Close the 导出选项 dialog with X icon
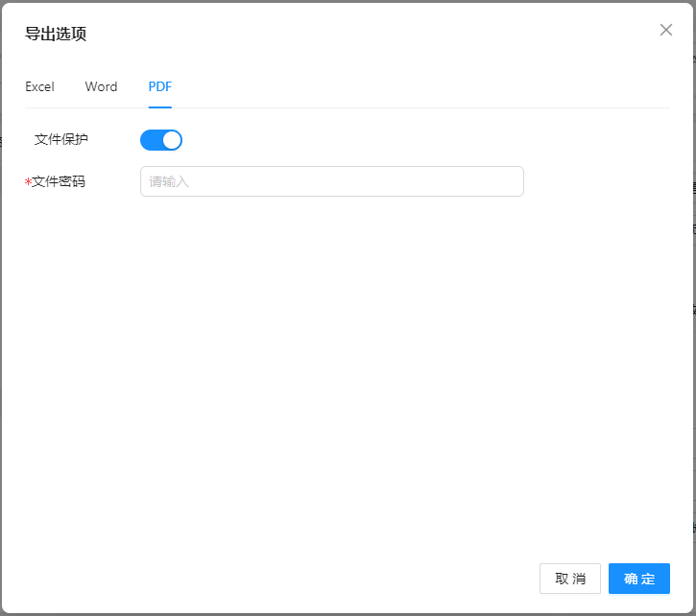This screenshot has height=616, width=696. (x=666, y=30)
